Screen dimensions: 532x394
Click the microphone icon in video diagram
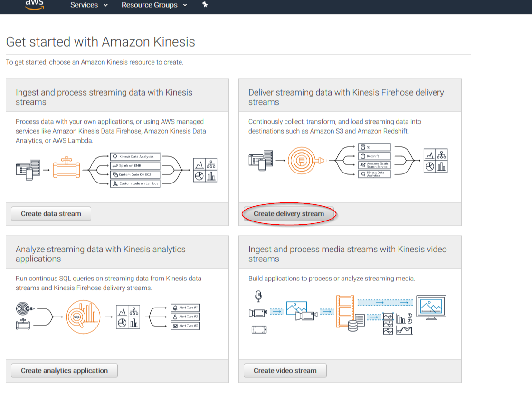point(258,296)
